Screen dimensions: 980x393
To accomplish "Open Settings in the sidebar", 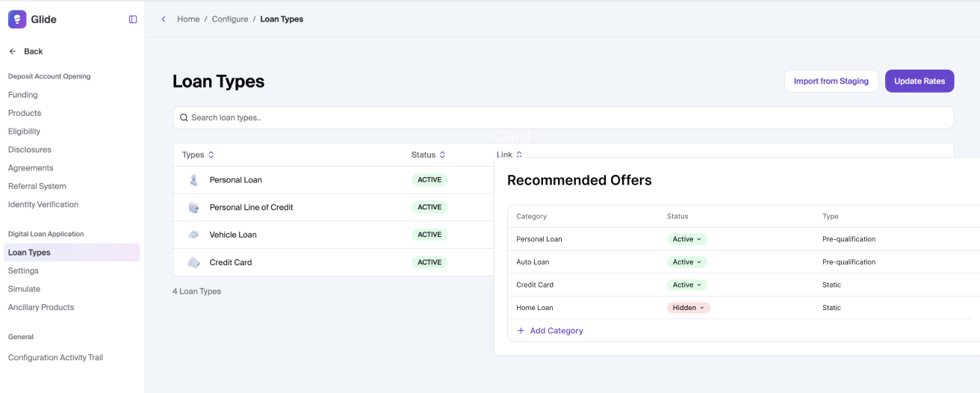I will (23, 270).
